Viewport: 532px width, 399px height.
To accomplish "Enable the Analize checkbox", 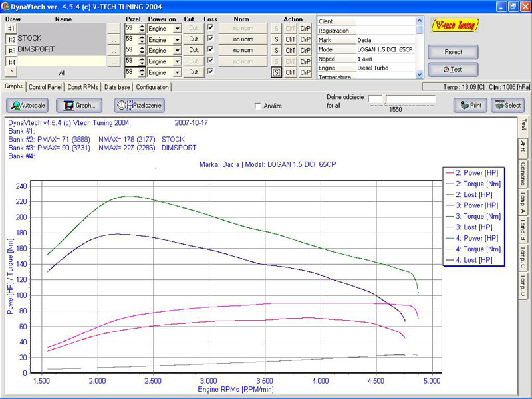I will (259, 106).
